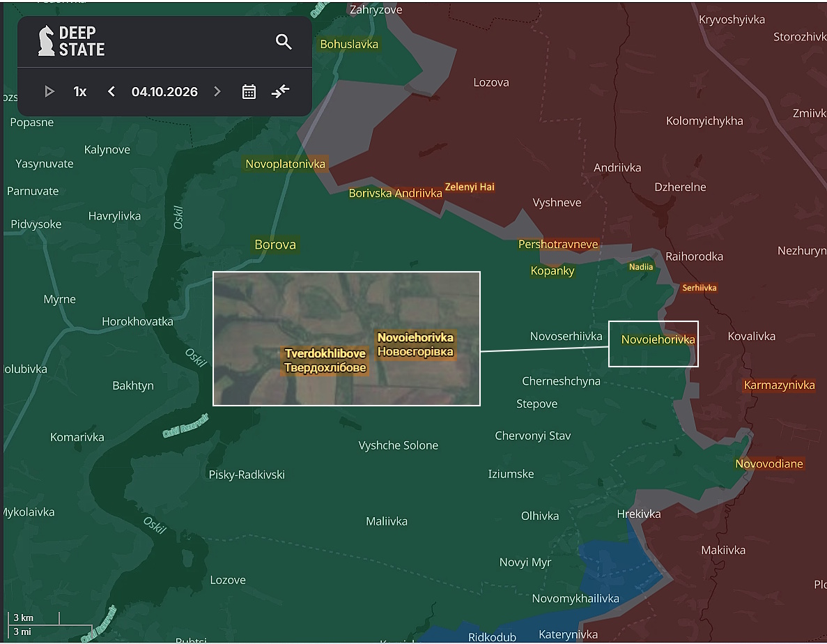This screenshot has width=827, height=644.
Task: Click the Borivska Andriivka label
Action: [x=395, y=193]
